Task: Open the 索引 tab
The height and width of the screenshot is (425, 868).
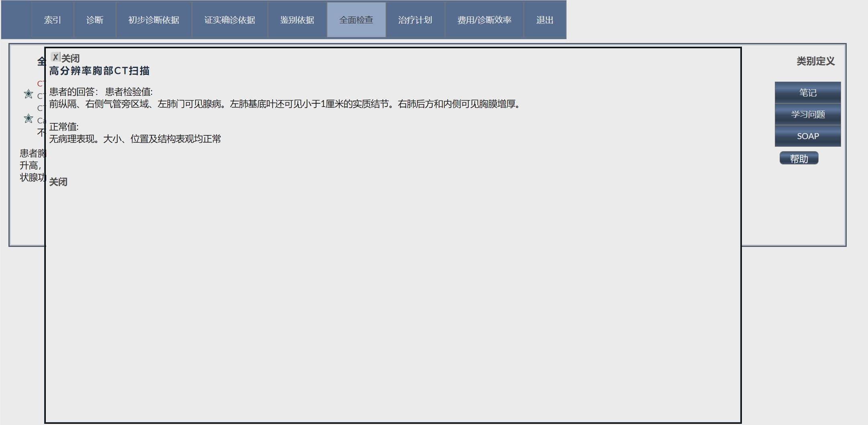Action: click(53, 20)
